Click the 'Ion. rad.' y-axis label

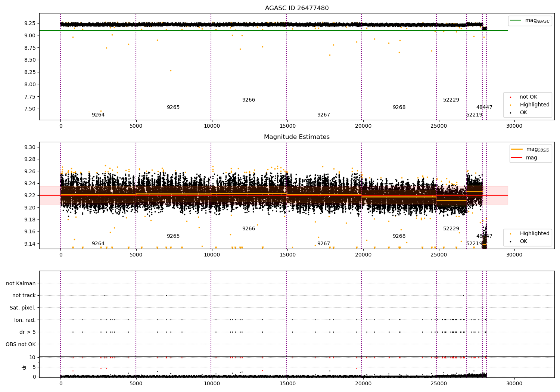[x=25, y=320]
